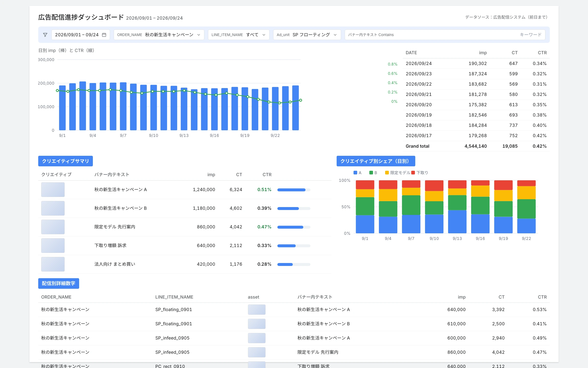
Task: Click the CTR bar for 0.28% row
Action: 294,264
